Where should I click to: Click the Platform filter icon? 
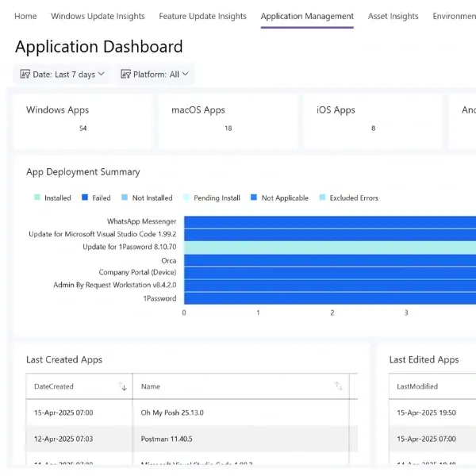point(125,74)
